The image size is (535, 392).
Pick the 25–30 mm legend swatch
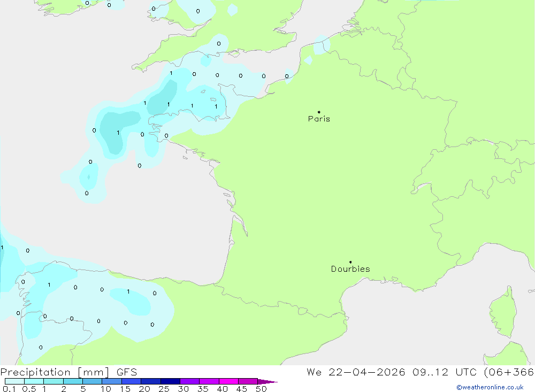170,381
